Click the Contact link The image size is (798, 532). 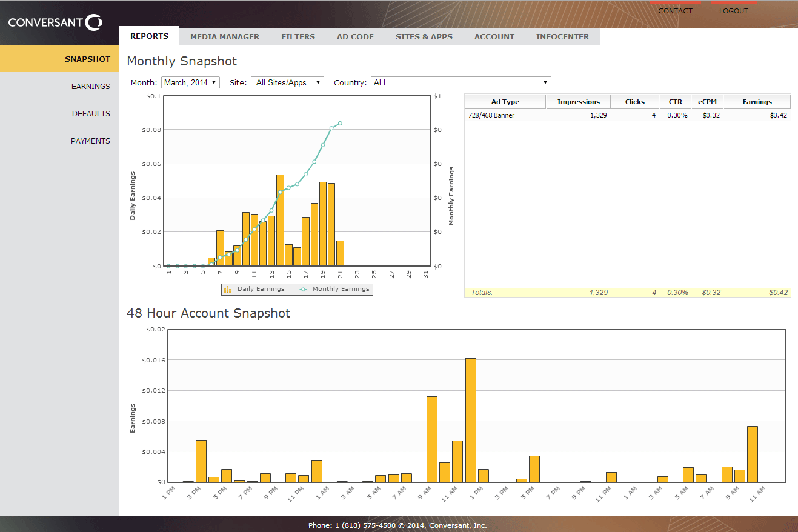point(675,11)
